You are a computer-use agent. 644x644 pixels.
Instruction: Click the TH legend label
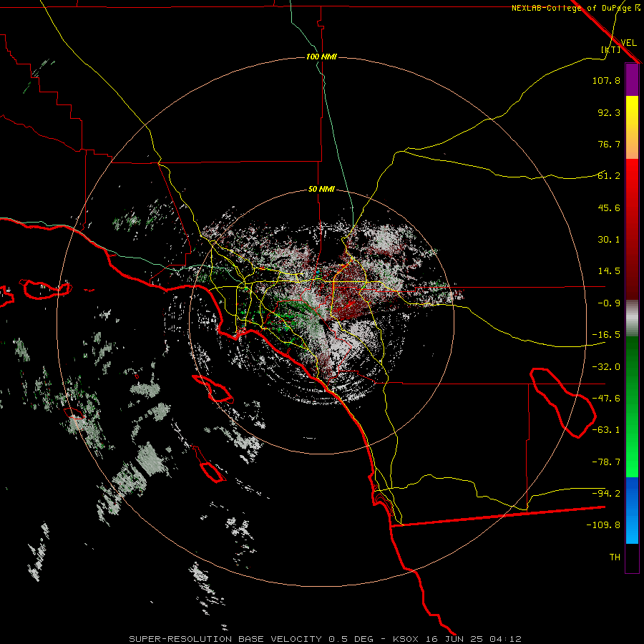pyautogui.click(x=615, y=557)
